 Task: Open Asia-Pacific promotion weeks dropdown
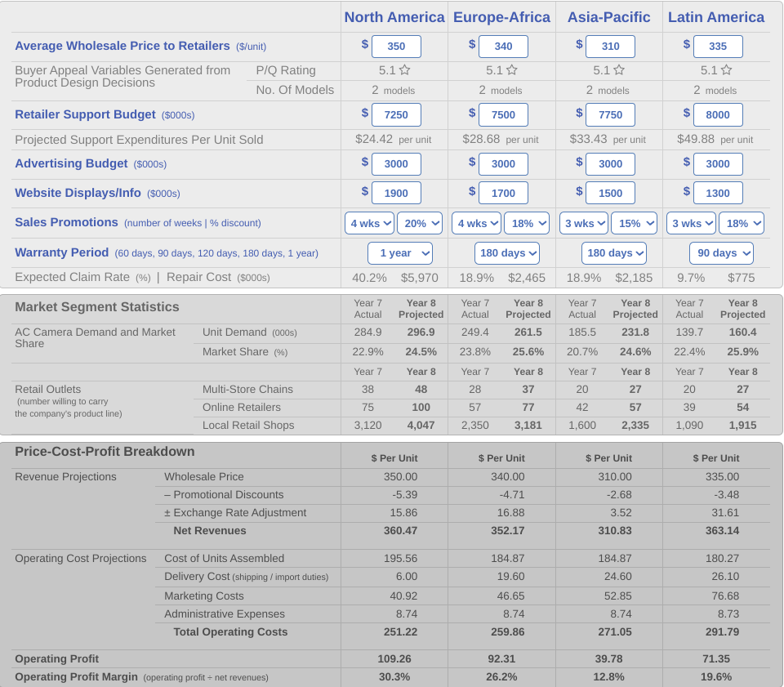pos(584,223)
